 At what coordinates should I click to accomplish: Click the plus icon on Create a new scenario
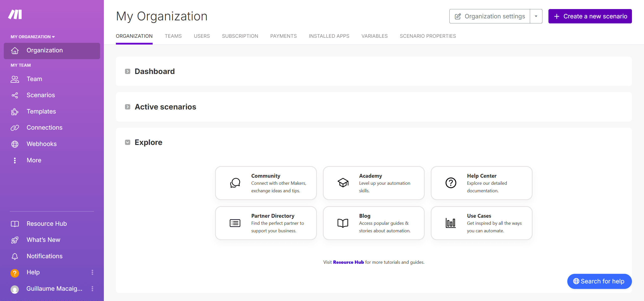[557, 16]
